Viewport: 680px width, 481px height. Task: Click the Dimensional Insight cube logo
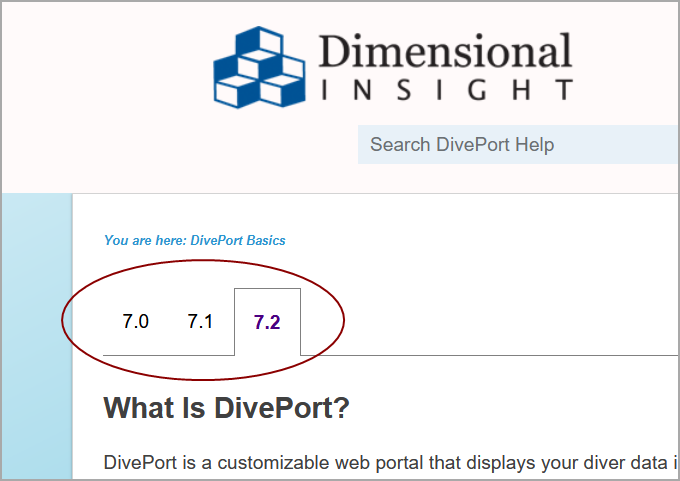(x=259, y=67)
